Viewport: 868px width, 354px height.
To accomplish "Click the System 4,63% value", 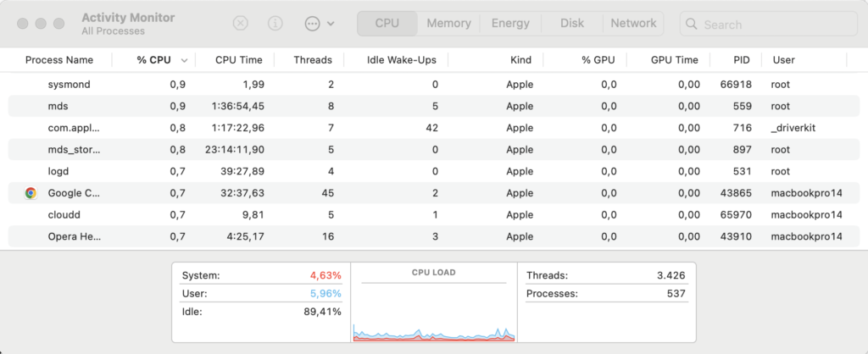I will [325, 275].
